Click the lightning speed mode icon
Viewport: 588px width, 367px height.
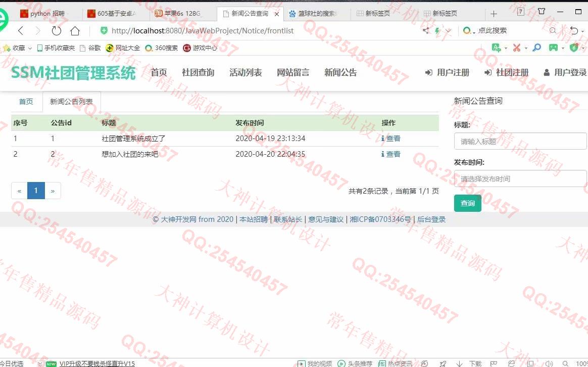[437, 31]
